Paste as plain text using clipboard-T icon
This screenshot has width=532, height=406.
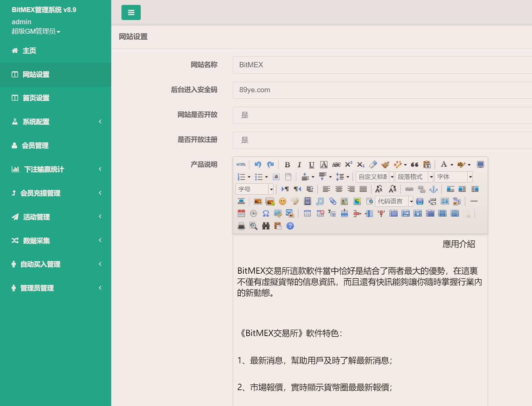pyautogui.click(x=427, y=164)
